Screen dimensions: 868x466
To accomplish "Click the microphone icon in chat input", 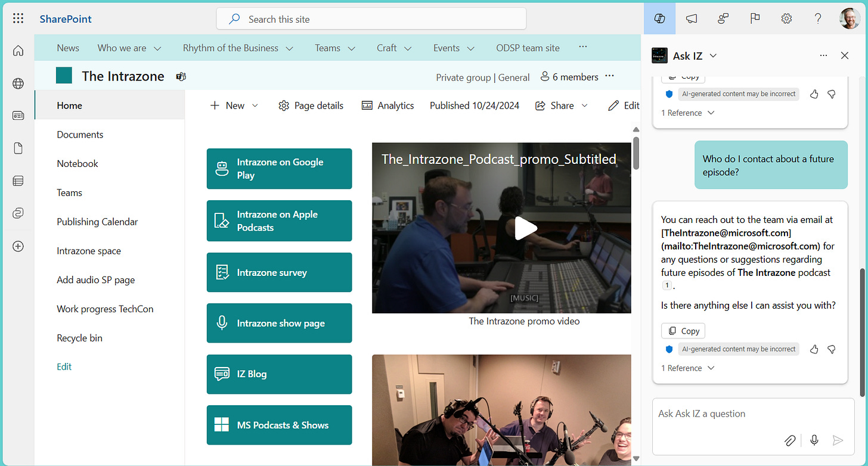I will 814,440.
